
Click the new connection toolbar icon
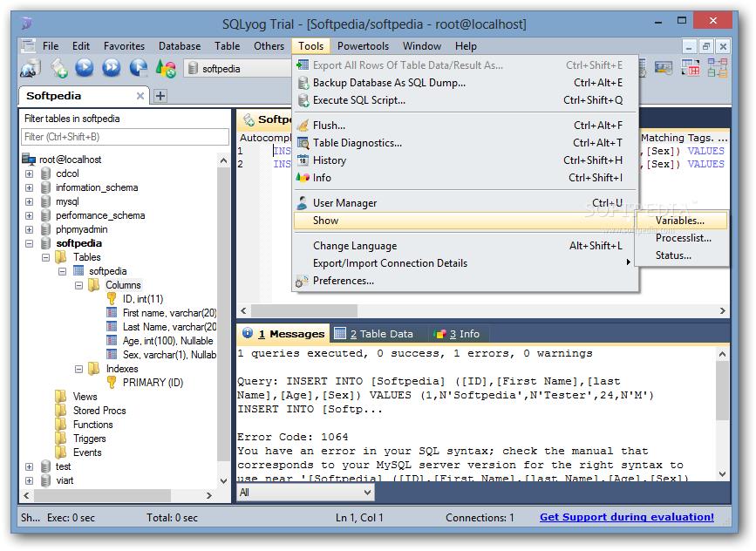click(31, 68)
